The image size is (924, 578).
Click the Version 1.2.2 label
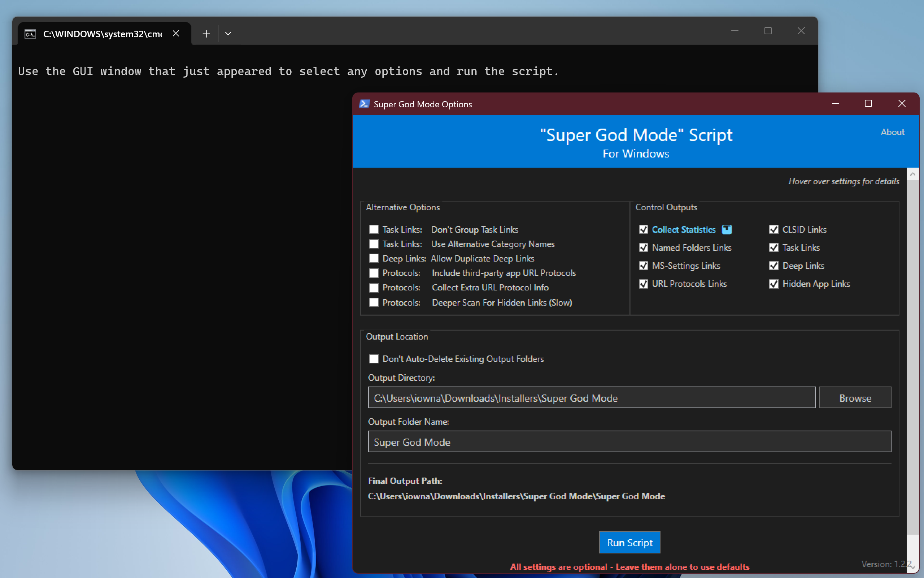(886, 564)
